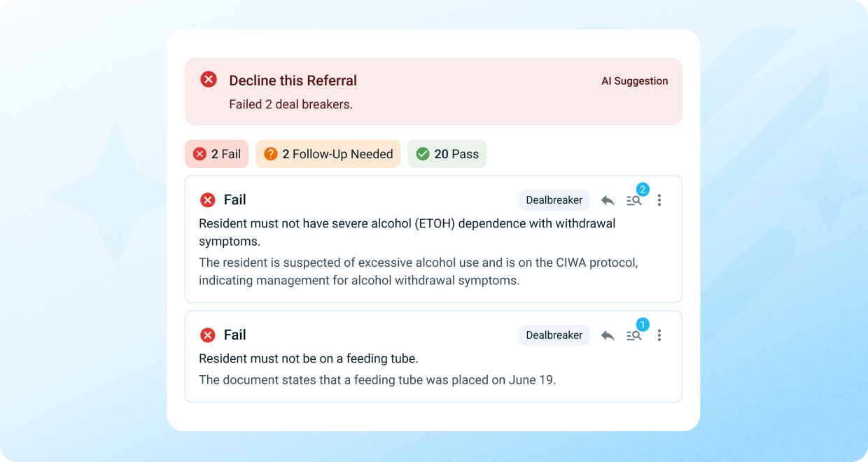Image resolution: width=868 pixels, height=462 pixels.
Task: Click the reply arrow on ETOH fail card
Action: click(608, 200)
